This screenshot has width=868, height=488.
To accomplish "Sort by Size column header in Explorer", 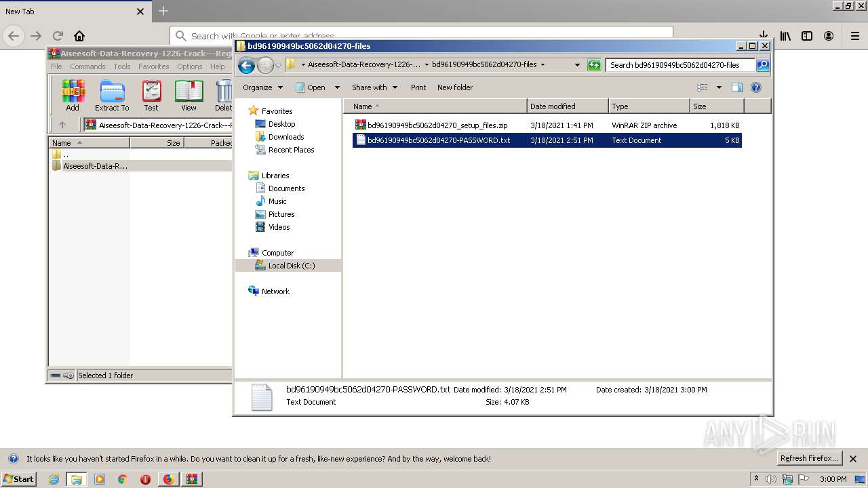I will (x=717, y=106).
